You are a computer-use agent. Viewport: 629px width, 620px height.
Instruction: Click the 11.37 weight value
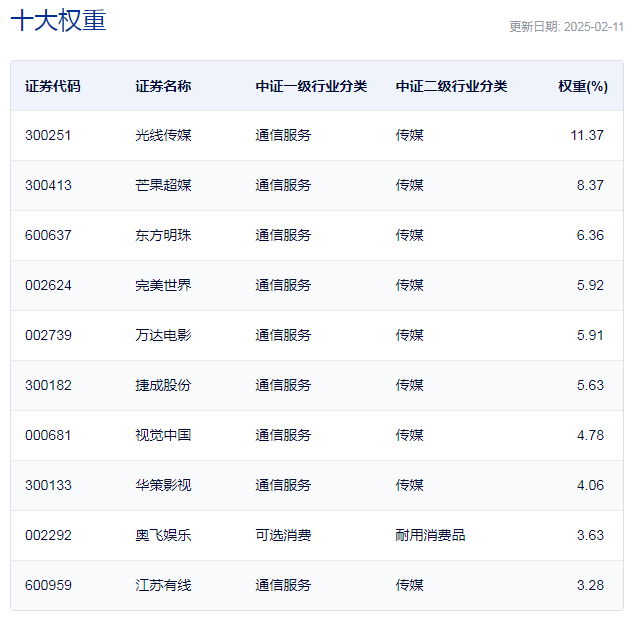pos(587,135)
